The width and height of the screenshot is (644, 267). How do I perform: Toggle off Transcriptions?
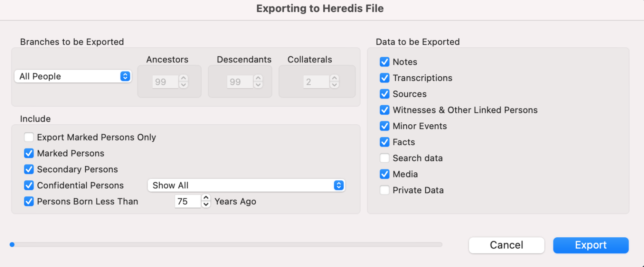384,78
